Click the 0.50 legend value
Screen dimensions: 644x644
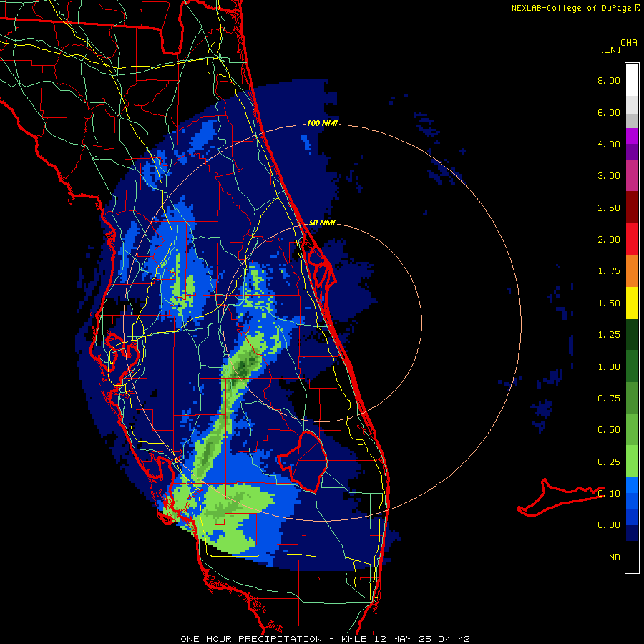[x=609, y=430]
